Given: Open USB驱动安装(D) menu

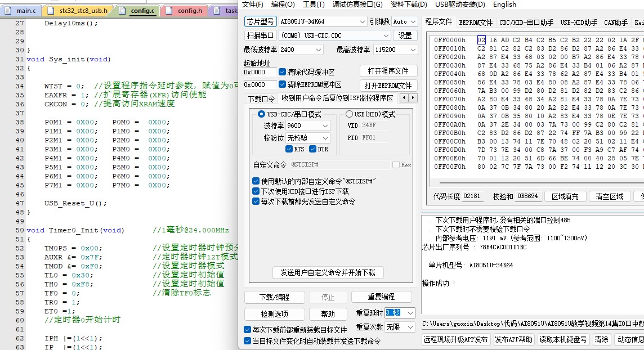Looking at the screenshot, I should (x=460, y=4).
